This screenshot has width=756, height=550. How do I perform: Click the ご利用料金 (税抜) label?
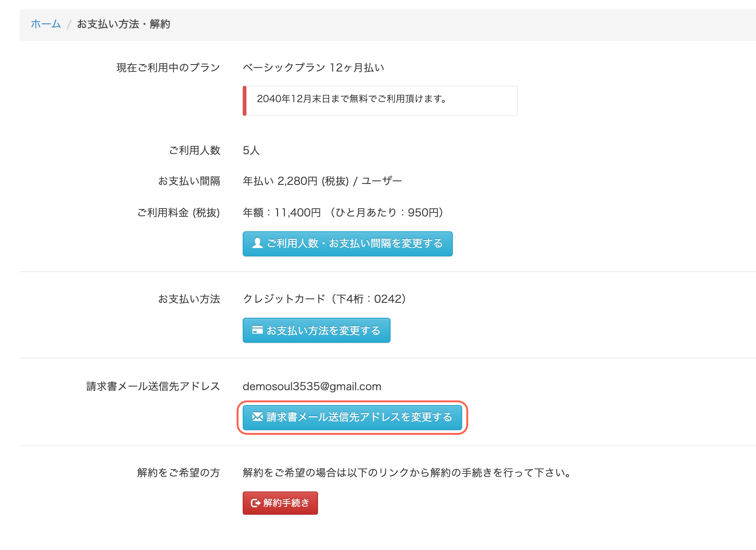coord(179,213)
